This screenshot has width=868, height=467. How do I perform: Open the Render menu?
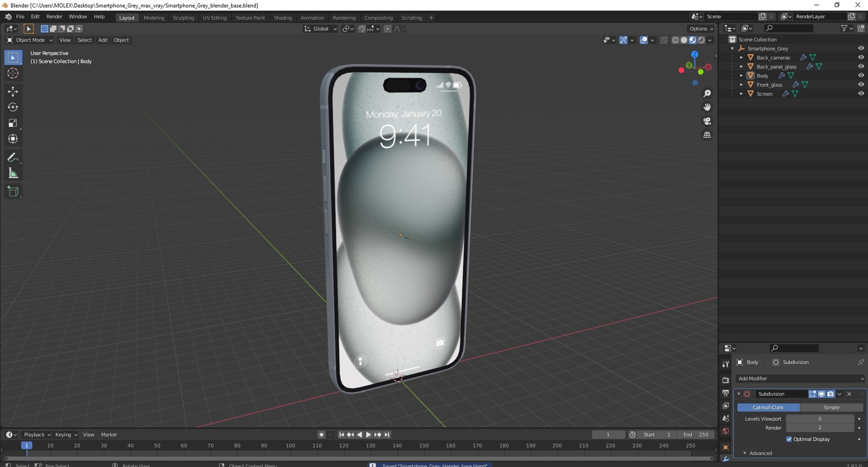tap(54, 17)
